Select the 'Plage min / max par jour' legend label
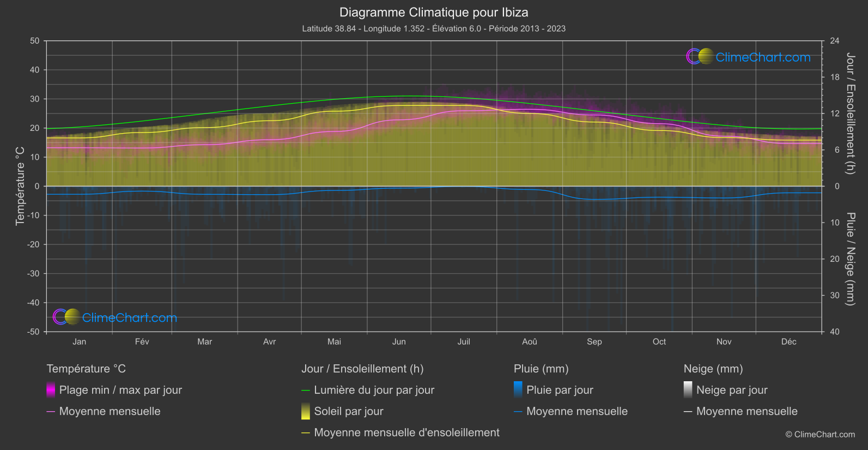 coord(120,390)
